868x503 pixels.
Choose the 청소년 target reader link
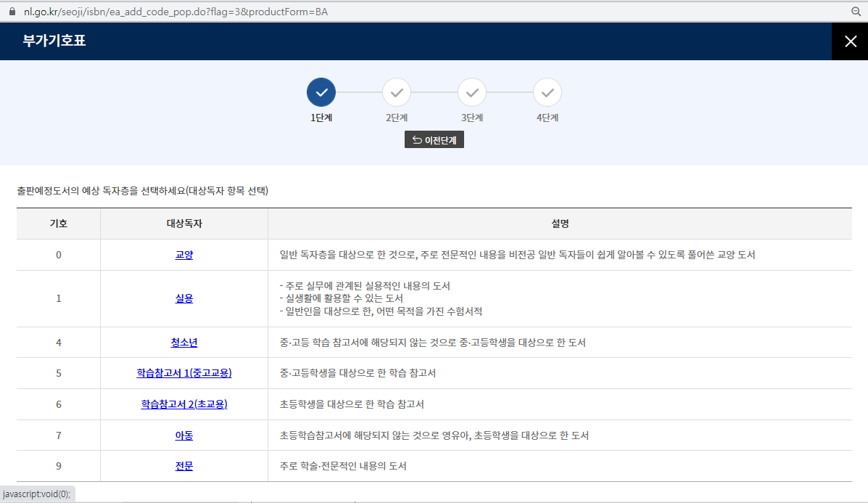[x=183, y=343]
